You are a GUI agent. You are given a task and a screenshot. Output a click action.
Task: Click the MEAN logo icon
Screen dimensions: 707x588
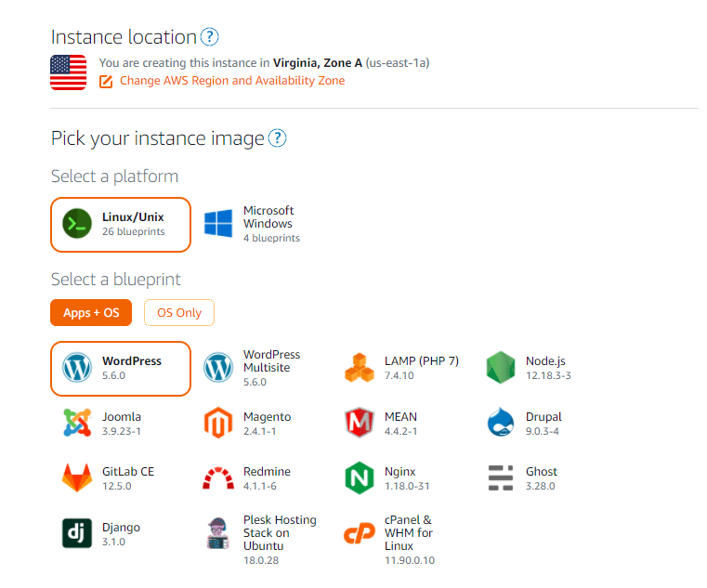tap(360, 423)
